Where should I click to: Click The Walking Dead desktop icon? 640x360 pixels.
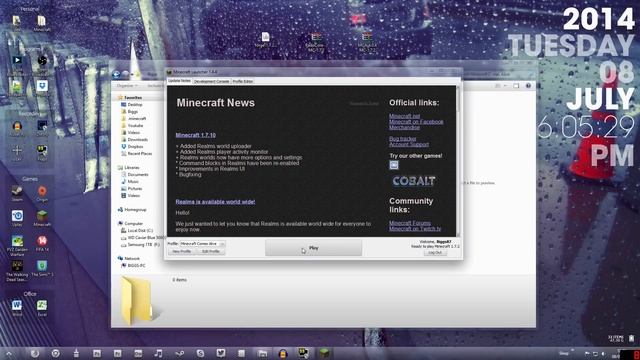[17, 271]
